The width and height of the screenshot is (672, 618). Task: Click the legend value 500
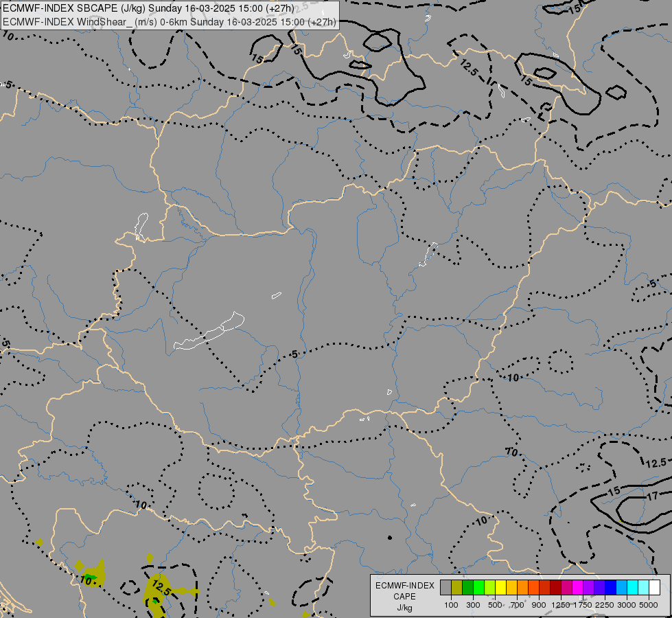pos(495,605)
